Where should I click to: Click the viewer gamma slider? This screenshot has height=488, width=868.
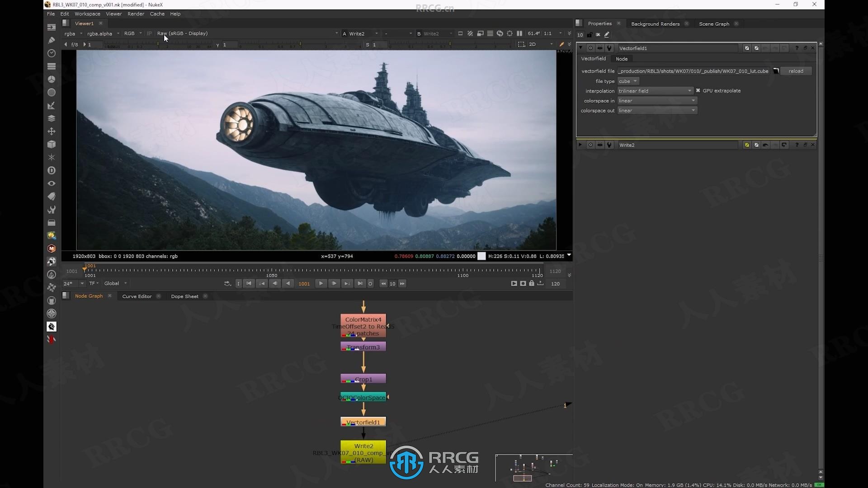pos(301,45)
